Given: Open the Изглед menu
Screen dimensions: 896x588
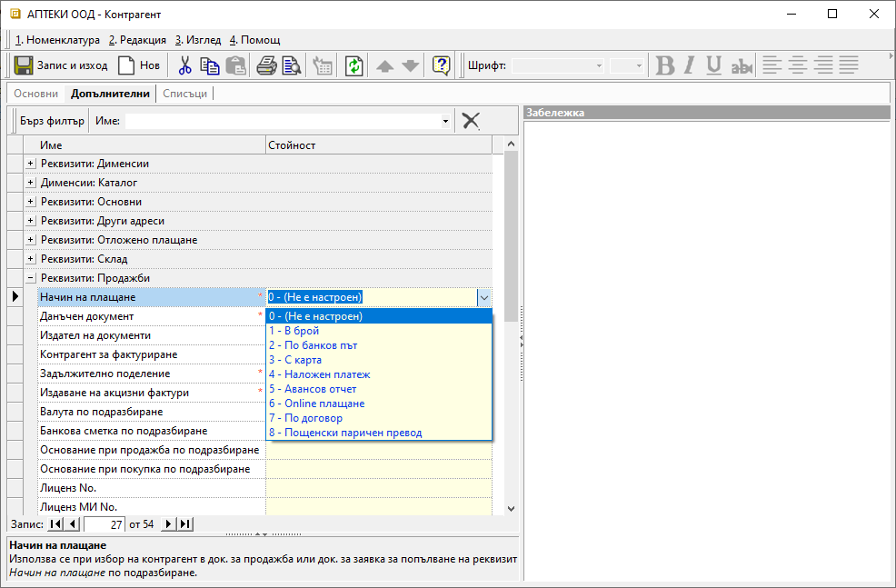Looking at the screenshot, I should (198, 40).
